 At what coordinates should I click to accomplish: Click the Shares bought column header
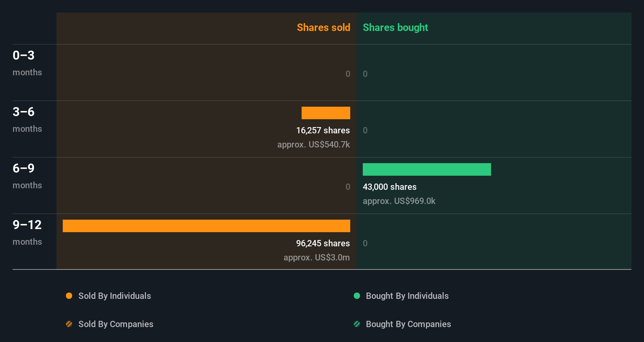tap(395, 27)
